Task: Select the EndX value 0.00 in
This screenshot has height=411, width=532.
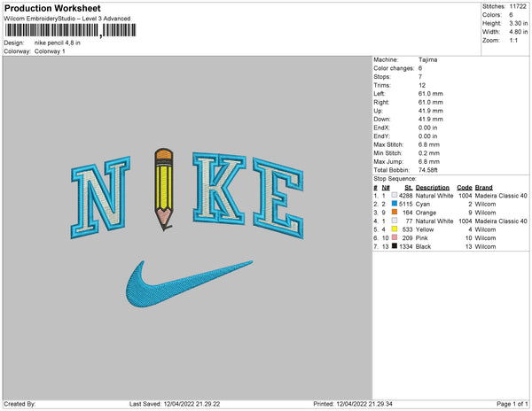Action: pyautogui.click(x=427, y=128)
